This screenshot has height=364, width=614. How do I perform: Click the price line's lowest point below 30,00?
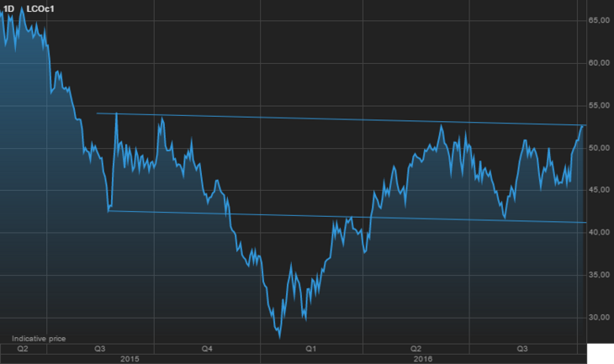[278, 337]
